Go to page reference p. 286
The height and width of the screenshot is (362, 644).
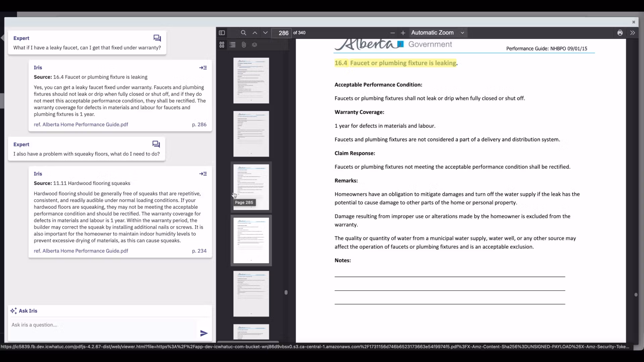pyautogui.click(x=199, y=124)
